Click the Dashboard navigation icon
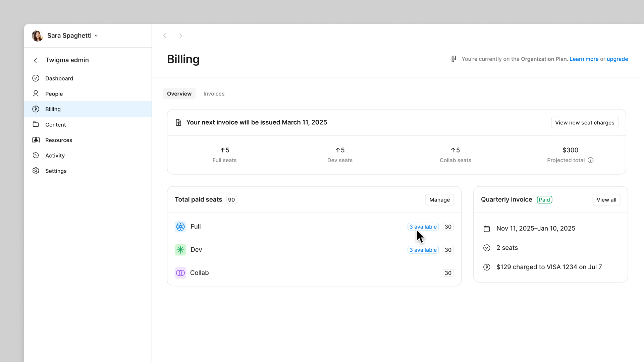This screenshot has height=362, width=644. click(x=36, y=78)
